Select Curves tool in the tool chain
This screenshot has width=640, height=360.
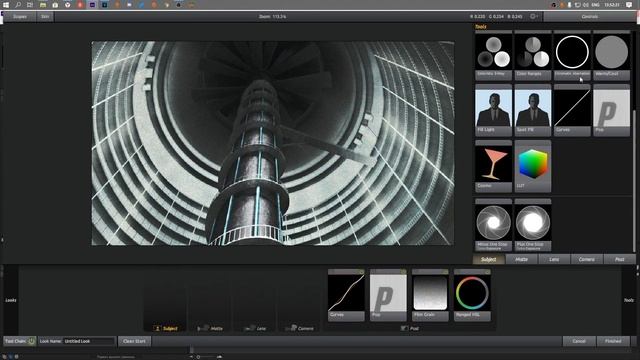tap(346, 296)
